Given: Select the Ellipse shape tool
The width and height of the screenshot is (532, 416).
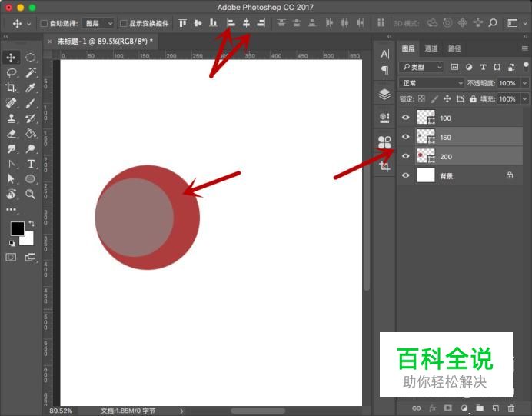Looking at the screenshot, I should point(31,179).
